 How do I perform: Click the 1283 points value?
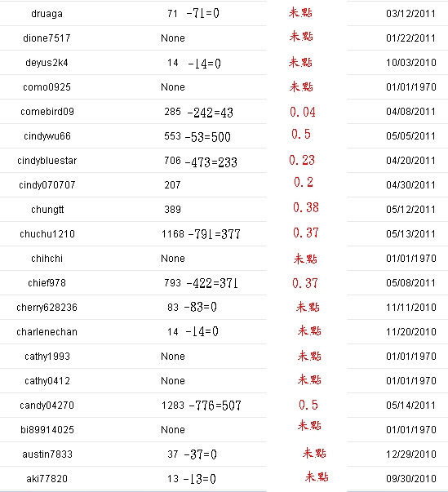(x=172, y=405)
